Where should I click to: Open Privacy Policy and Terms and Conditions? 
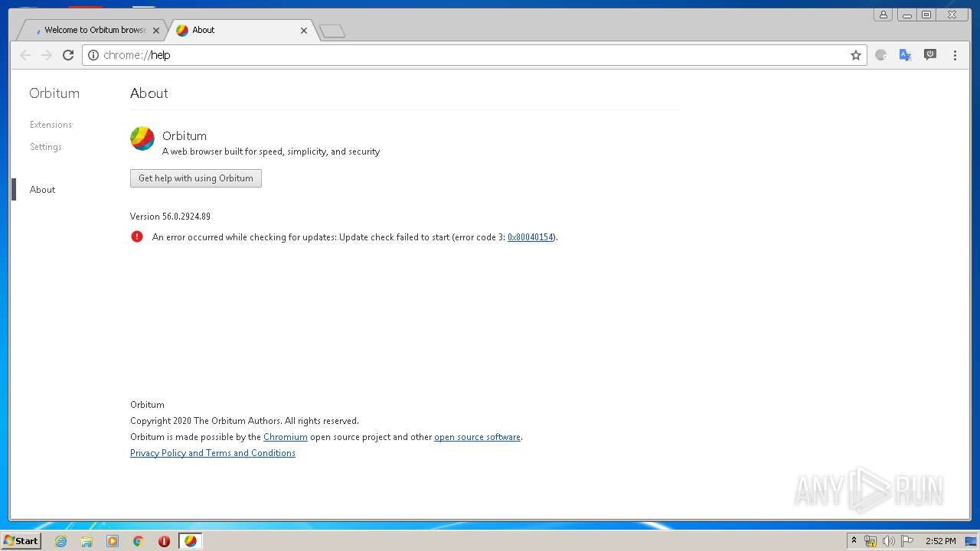click(x=213, y=453)
